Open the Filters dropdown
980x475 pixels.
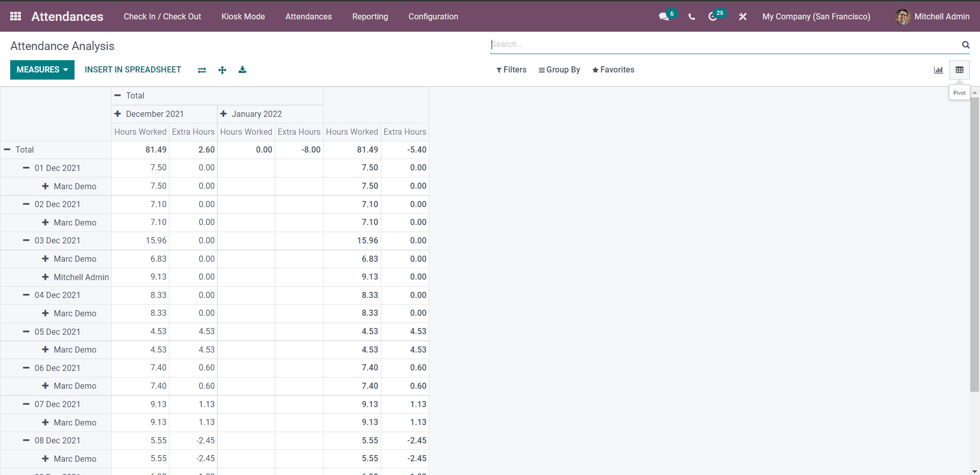pos(511,70)
